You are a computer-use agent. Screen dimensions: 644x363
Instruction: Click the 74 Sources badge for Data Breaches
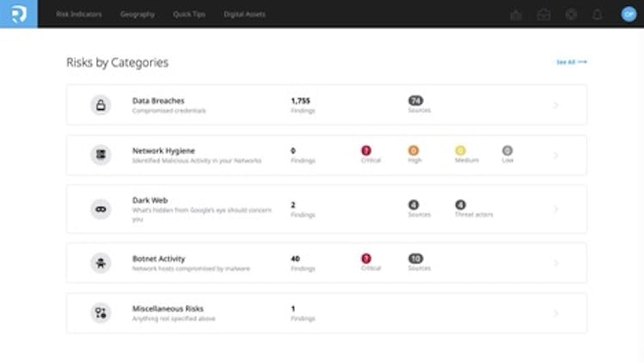tap(416, 100)
